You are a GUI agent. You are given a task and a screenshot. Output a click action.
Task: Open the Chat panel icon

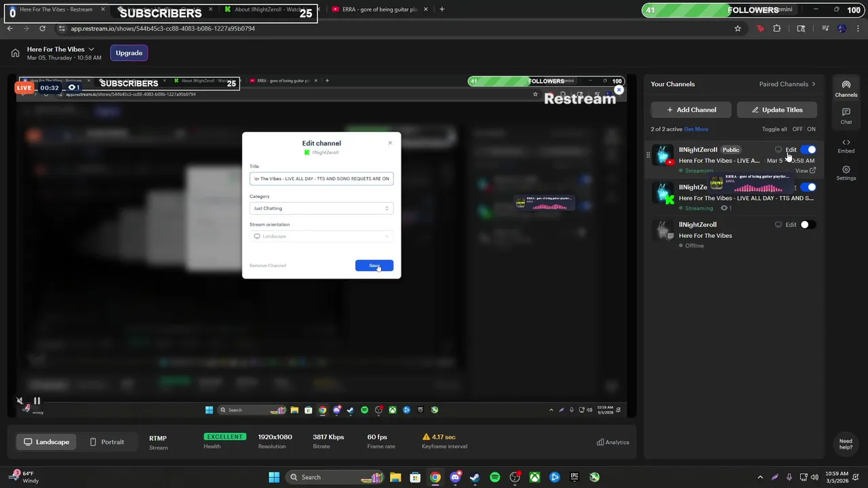pos(846,116)
